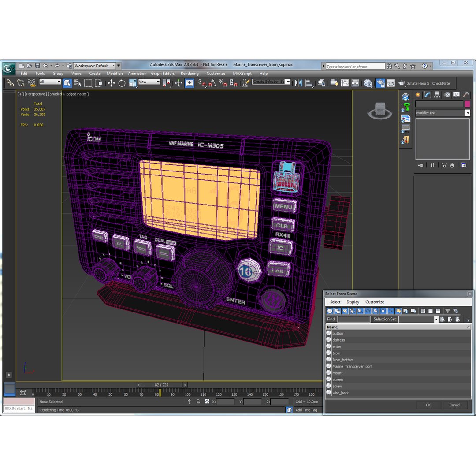Click Cancel in Select From Scene dialog
Screen dimensions: 476x476
pyautogui.click(x=455, y=405)
